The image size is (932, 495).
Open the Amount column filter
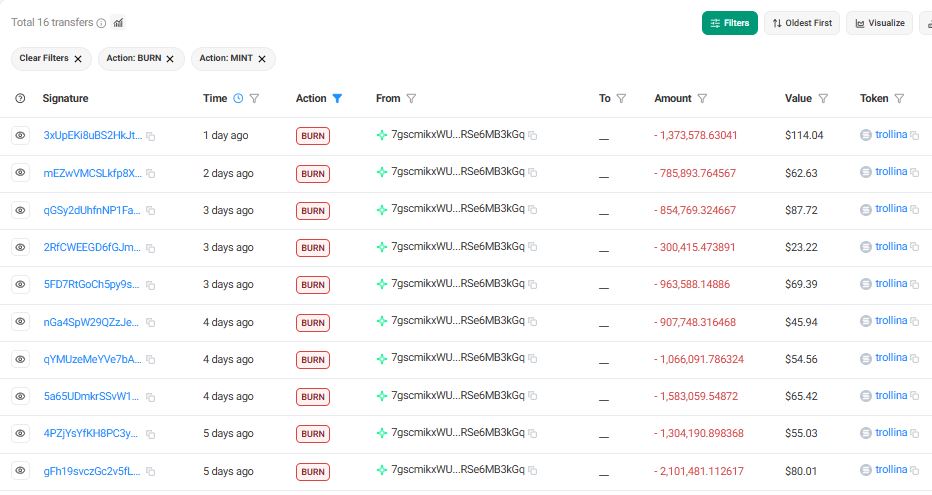(x=702, y=99)
